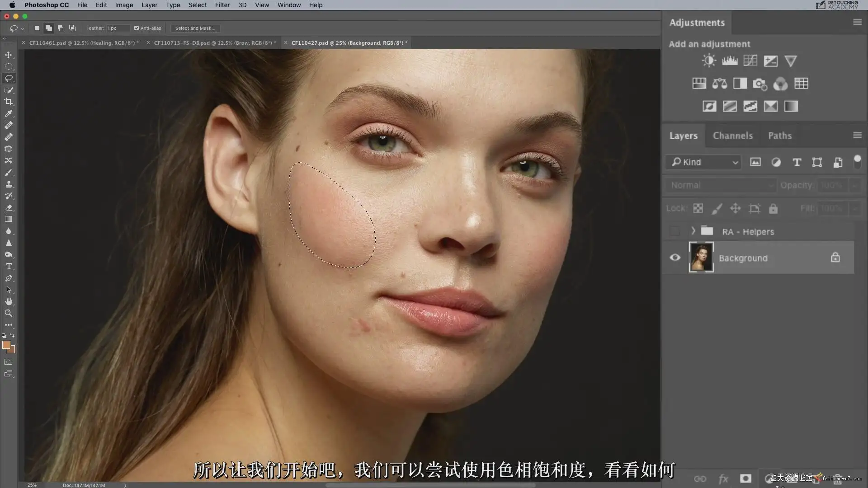Image resolution: width=868 pixels, height=488 pixels.
Task: Switch to the Channels tab
Action: click(x=732, y=136)
